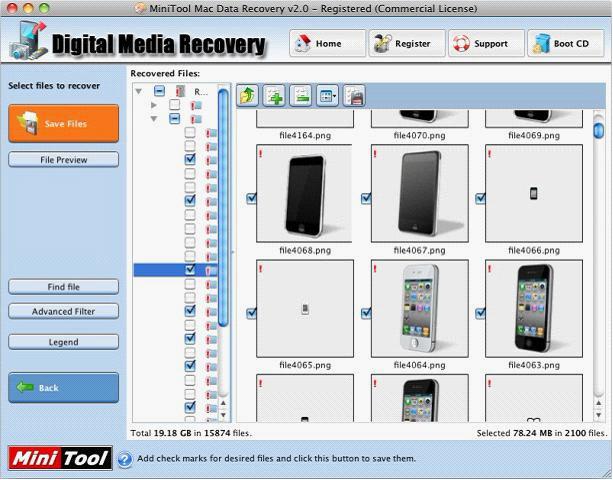
Task: Click the thumbnail panel scroll down arrow
Action: [599, 414]
